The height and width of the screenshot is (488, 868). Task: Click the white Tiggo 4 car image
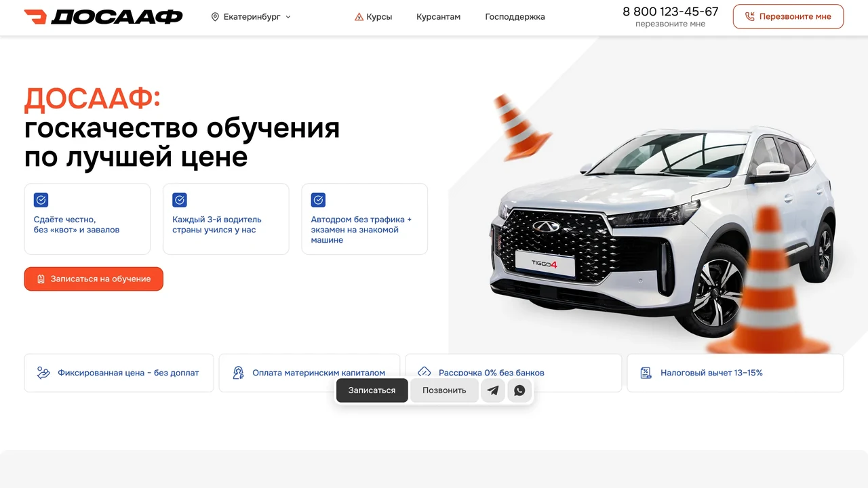click(x=665, y=230)
